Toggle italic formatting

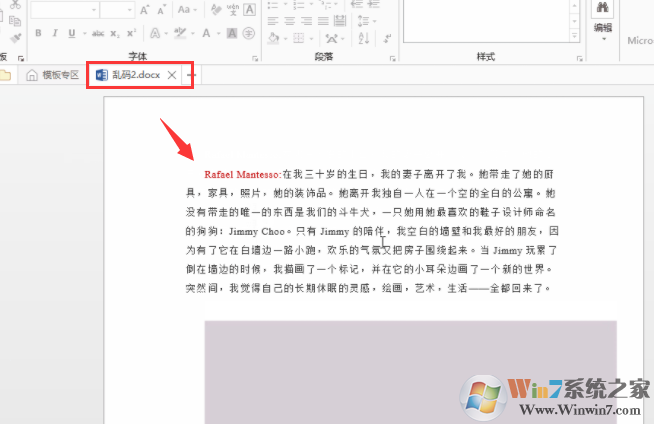tap(55, 33)
